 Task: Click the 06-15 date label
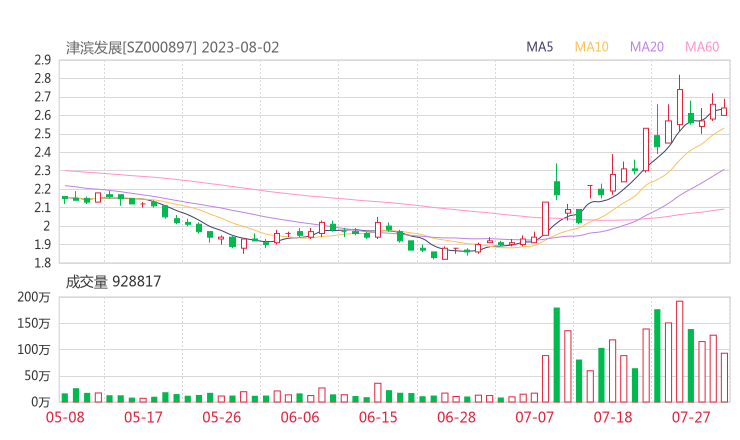pos(378,417)
